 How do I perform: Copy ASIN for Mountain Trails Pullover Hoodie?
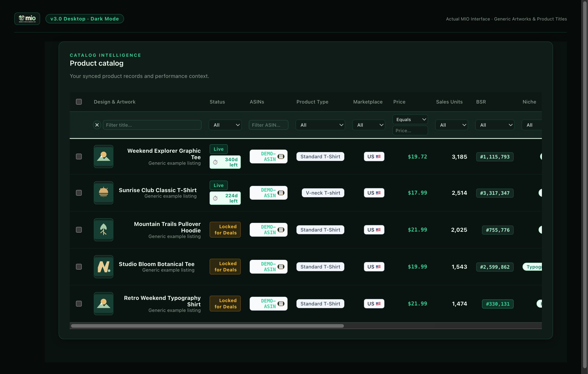click(281, 230)
